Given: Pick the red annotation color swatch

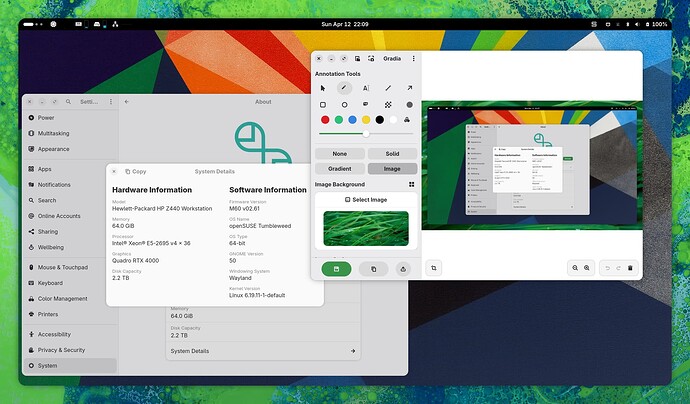Looking at the screenshot, I should (325, 120).
